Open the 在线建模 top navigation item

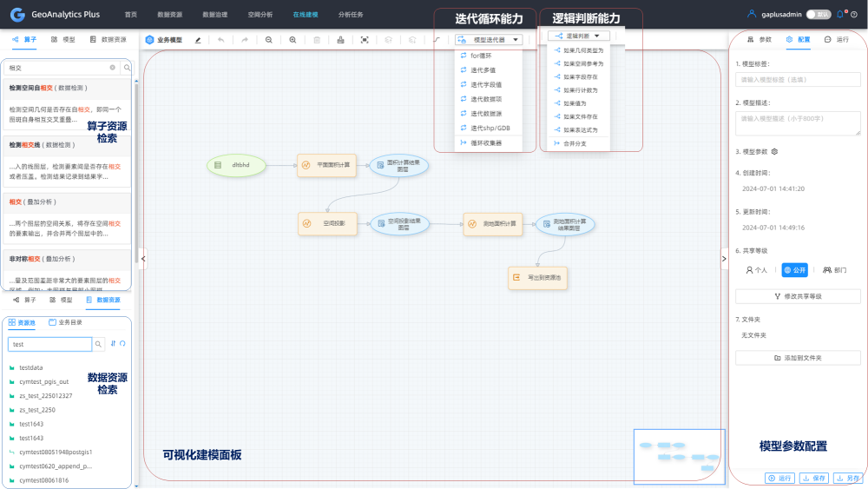[306, 15]
